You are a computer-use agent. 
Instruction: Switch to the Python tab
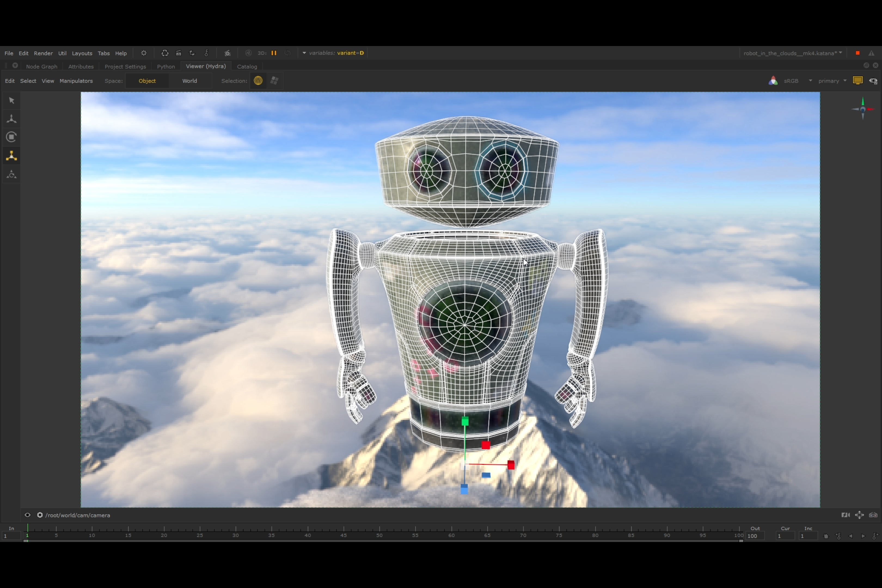tap(166, 66)
